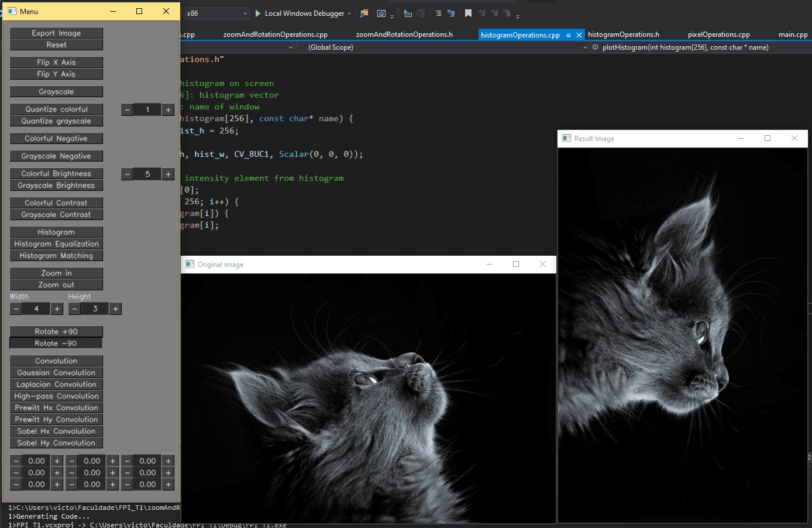Click Colorful Contrast button
Screen dimensions: 812x528
tap(56, 203)
